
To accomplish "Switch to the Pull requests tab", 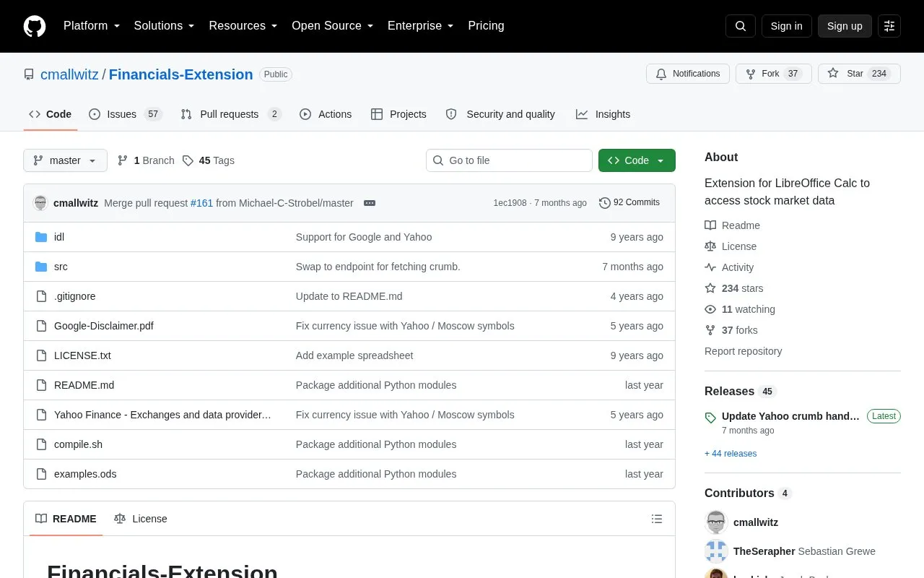I will point(230,114).
